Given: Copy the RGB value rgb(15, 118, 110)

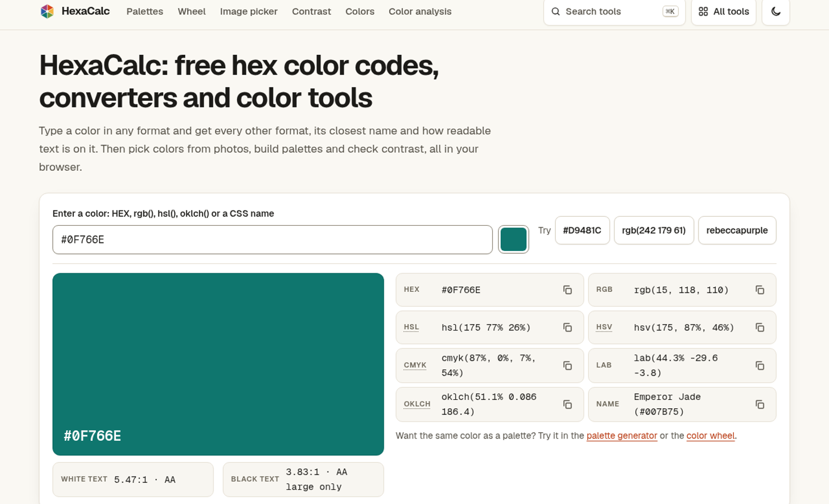Looking at the screenshot, I should [x=760, y=290].
